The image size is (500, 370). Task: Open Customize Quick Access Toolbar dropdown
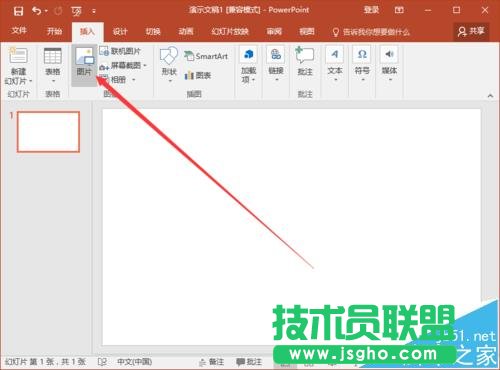pyautogui.click(x=94, y=12)
